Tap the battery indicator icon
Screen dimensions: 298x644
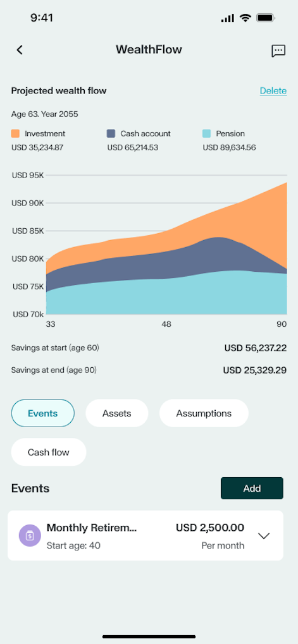[266, 18]
